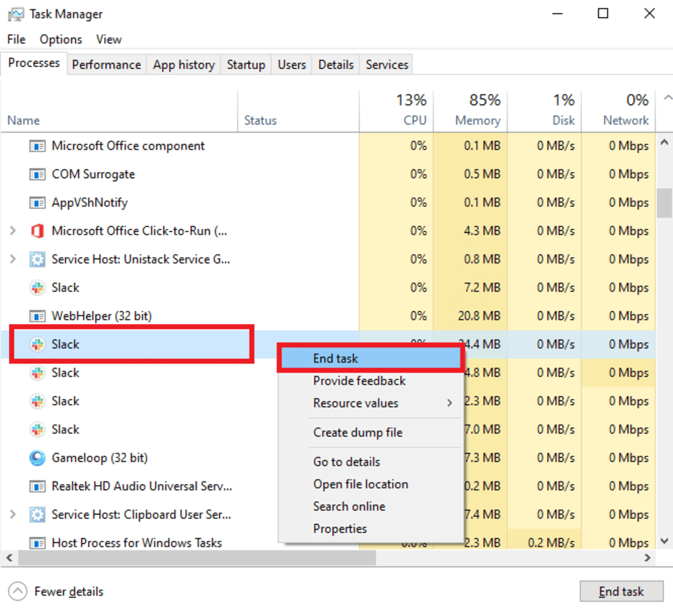The image size is (673, 616).
Task: Click the Fewer details link
Action: 69,592
